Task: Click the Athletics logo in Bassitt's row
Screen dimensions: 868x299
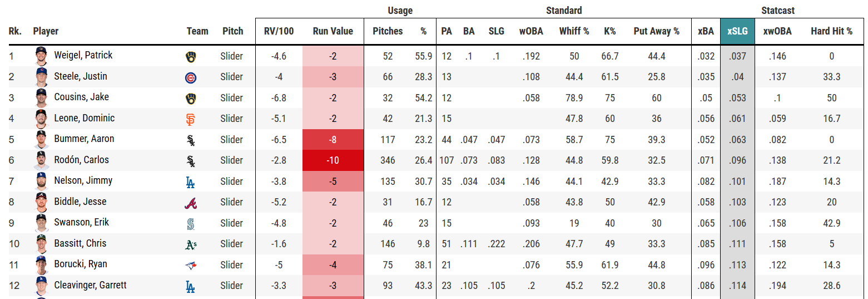Action: click(x=191, y=244)
